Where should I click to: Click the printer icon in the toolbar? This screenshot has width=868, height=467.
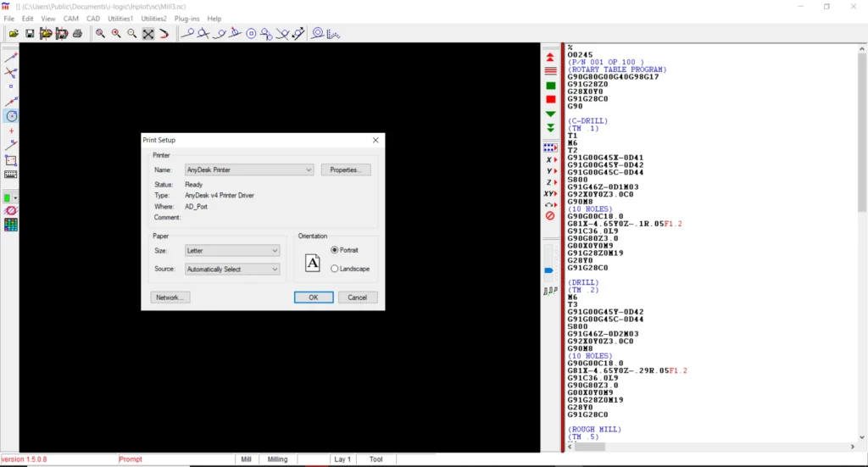77,34
